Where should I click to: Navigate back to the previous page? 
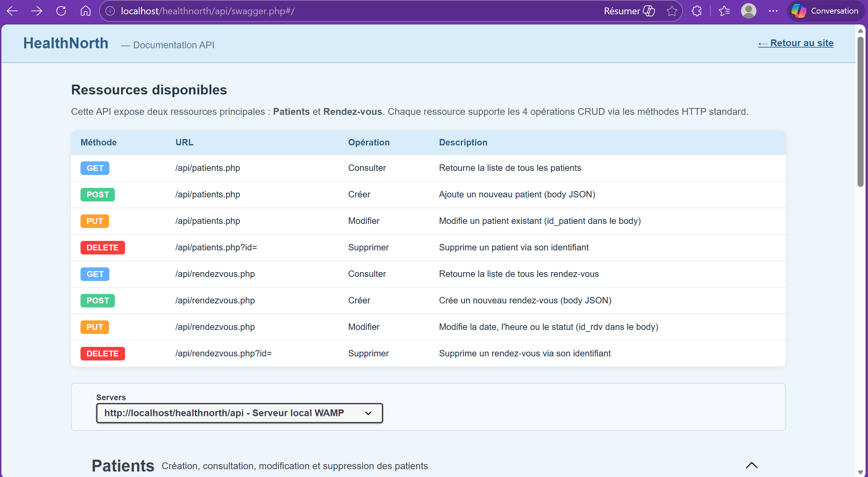click(12, 11)
